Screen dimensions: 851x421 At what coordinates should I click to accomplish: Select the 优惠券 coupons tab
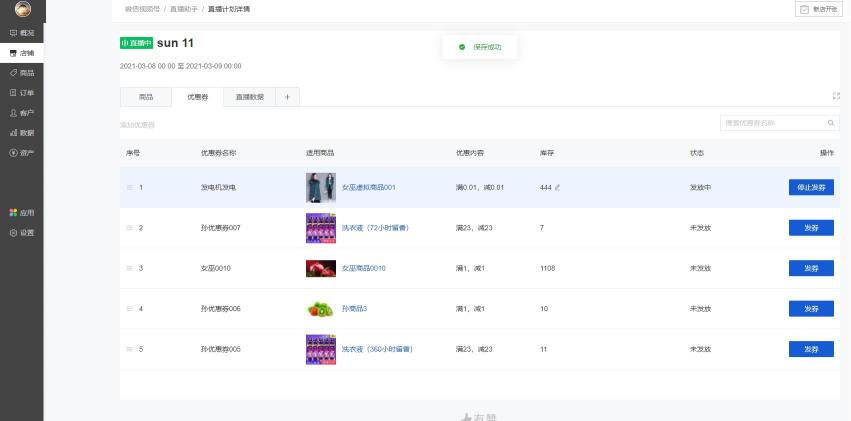[198, 97]
